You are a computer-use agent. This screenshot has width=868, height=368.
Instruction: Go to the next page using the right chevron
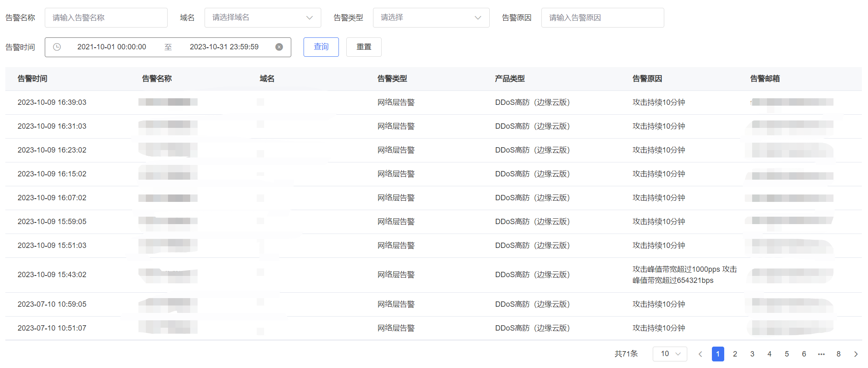856,354
